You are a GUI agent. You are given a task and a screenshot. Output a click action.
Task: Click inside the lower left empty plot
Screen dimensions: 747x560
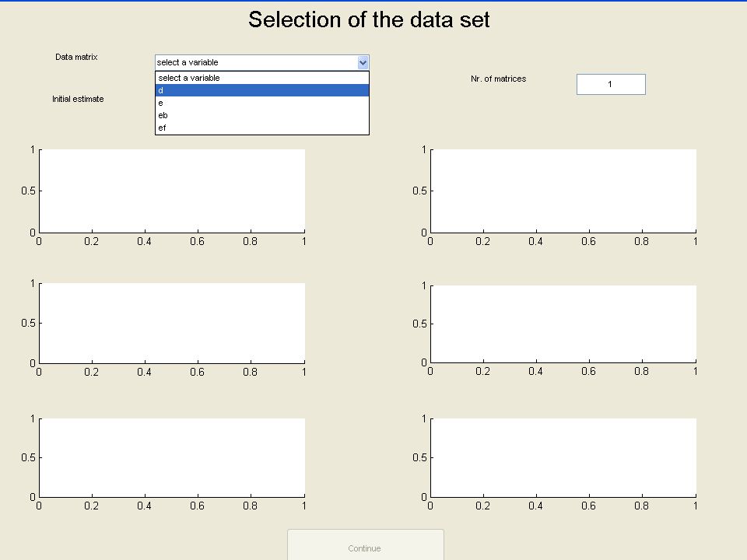coord(172,457)
